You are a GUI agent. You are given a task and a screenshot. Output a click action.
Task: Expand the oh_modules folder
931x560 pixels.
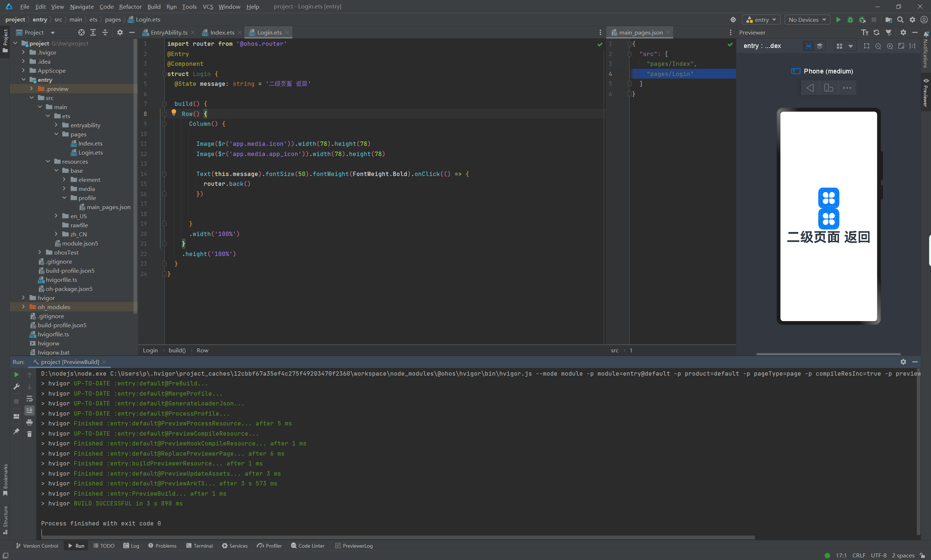click(23, 307)
